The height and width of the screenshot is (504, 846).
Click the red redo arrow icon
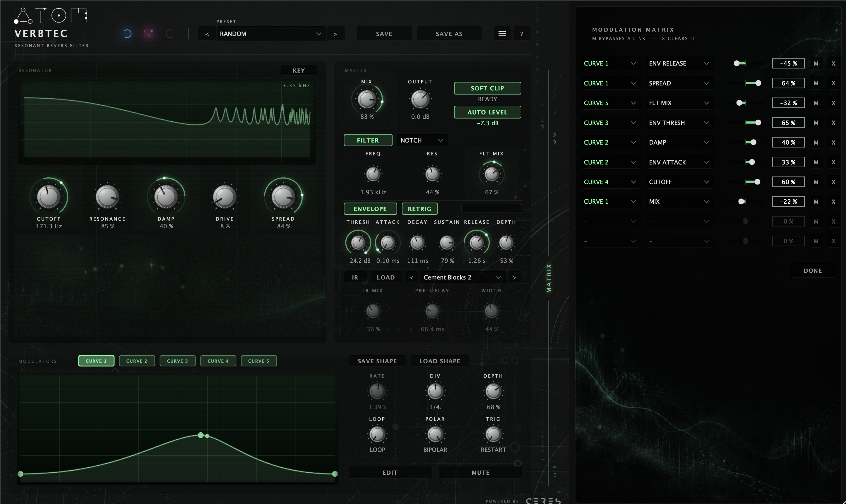tap(169, 34)
